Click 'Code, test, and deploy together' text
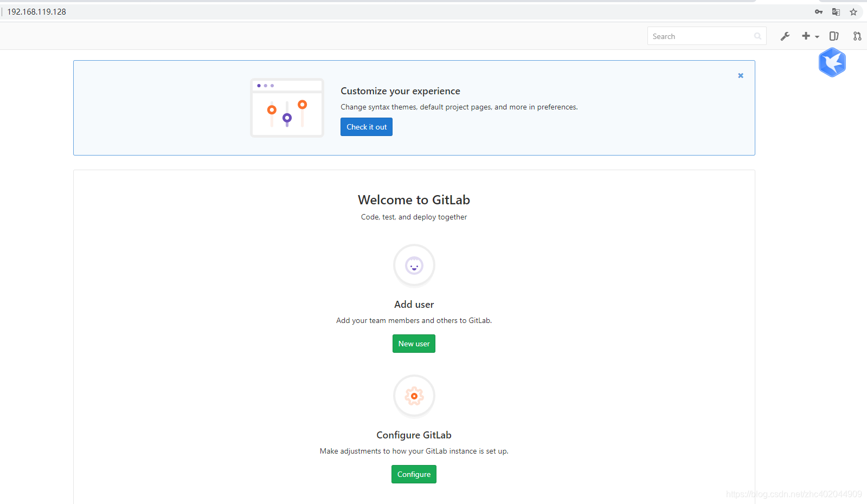Viewport: 867px width, 504px height. coord(414,217)
